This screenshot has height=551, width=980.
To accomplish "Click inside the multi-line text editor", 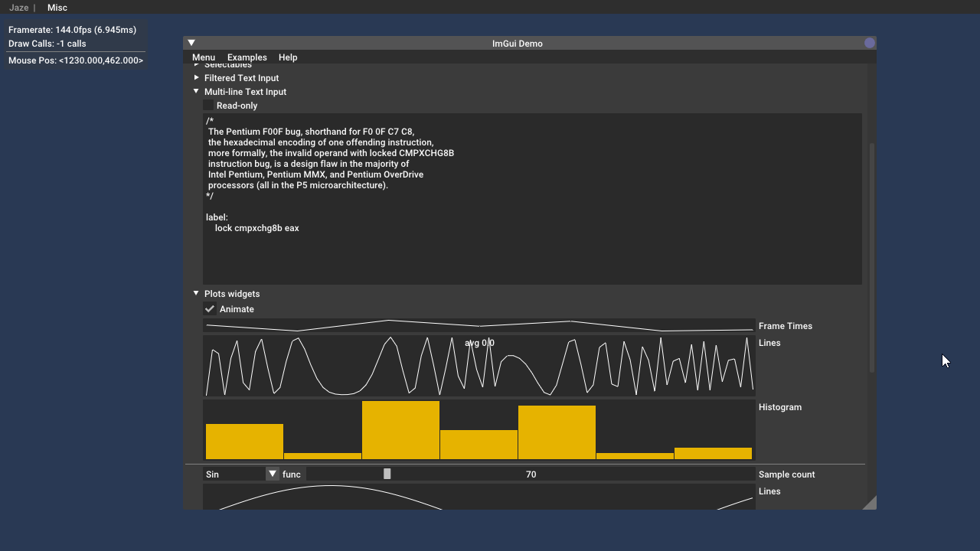I will pos(532,199).
